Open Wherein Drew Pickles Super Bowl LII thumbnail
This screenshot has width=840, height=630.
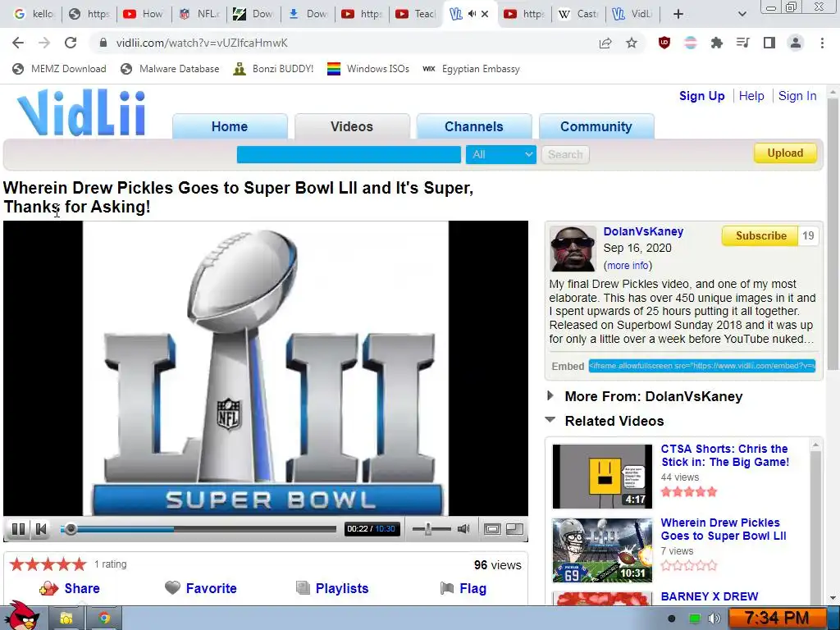pyautogui.click(x=602, y=550)
